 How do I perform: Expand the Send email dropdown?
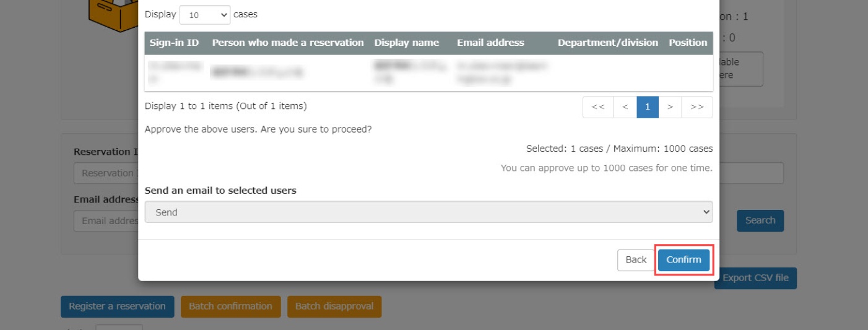428,212
